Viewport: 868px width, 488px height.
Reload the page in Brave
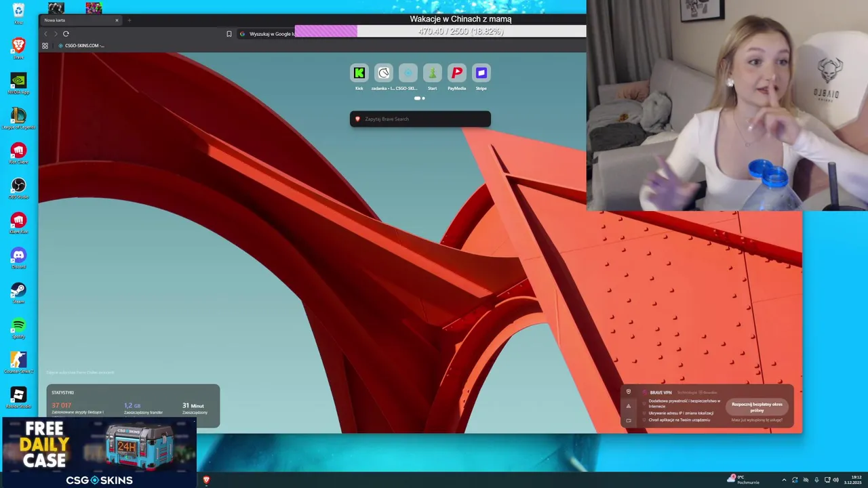click(x=66, y=34)
